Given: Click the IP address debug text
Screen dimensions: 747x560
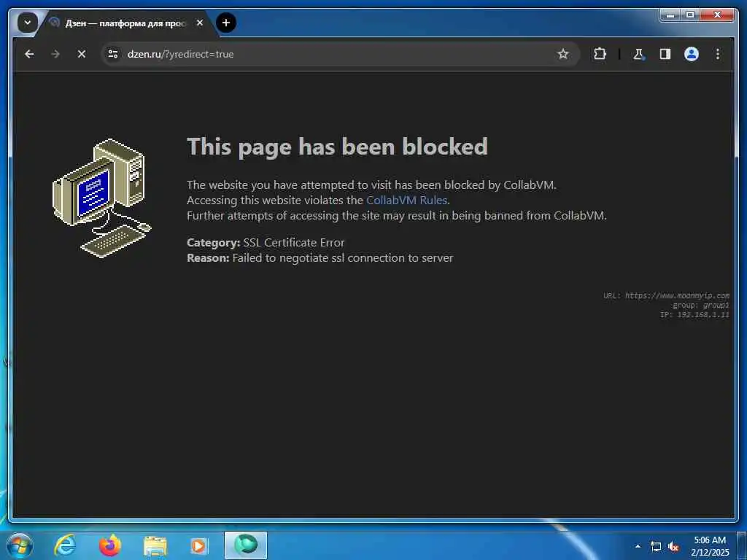Looking at the screenshot, I should [x=694, y=315].
